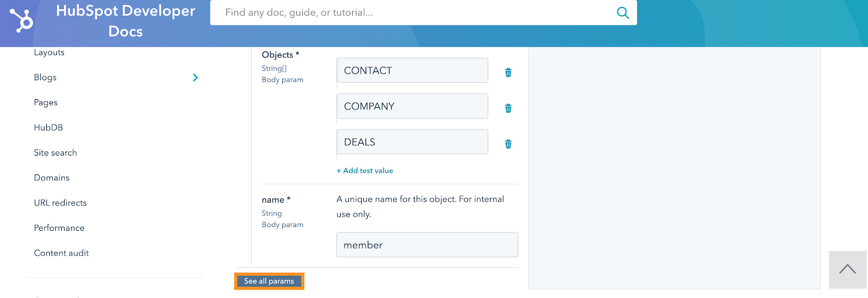The image size is (868, 298).
Task: Open the Pages sidebar item
Action: [x=46, y=102]
